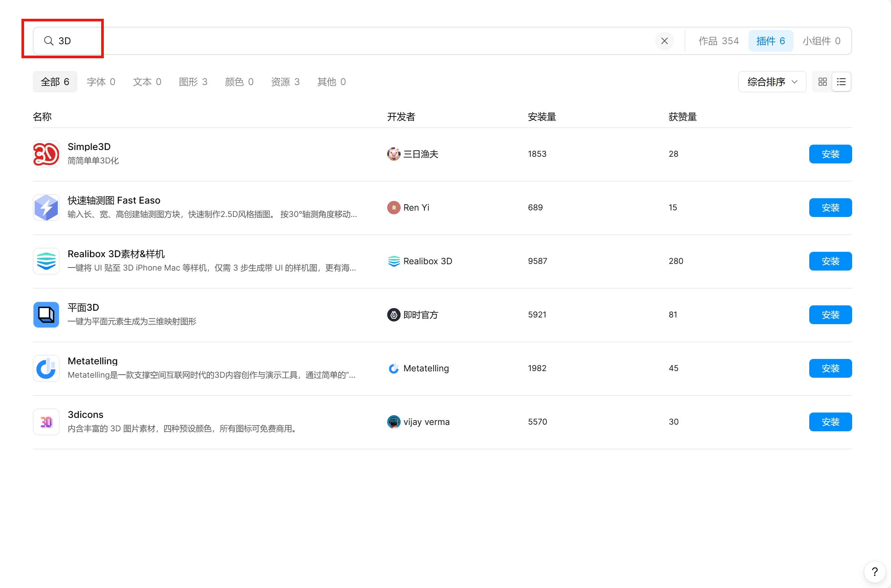Switch to list view layout
The height and width of the screenshot is (588, 891).
pos(841,82)
